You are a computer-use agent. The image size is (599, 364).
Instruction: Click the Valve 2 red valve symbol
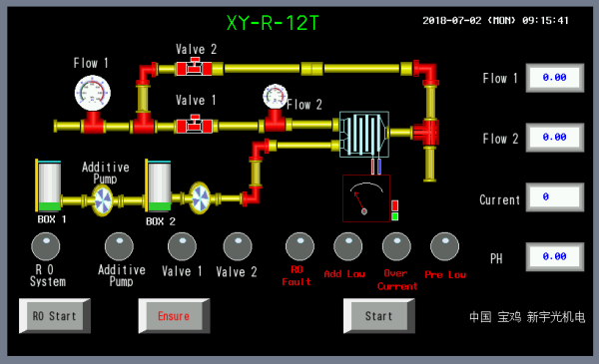click(x=194, y=67)
